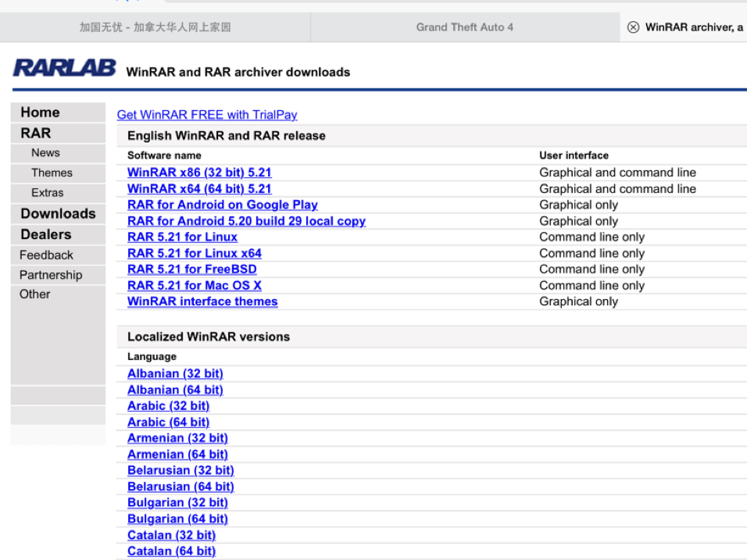This screenshot has width=747, height=560.
Task: Go to News in the sidebar
Action: (58, 153)
